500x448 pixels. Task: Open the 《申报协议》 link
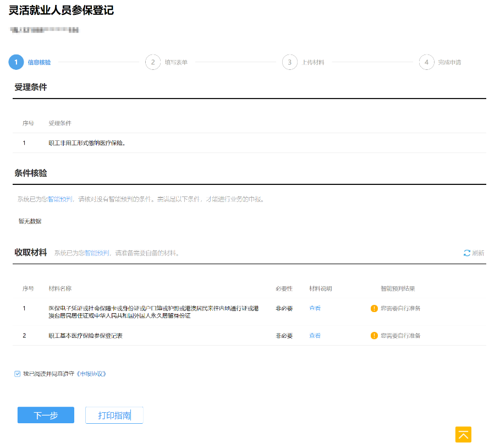coord(90,374)
